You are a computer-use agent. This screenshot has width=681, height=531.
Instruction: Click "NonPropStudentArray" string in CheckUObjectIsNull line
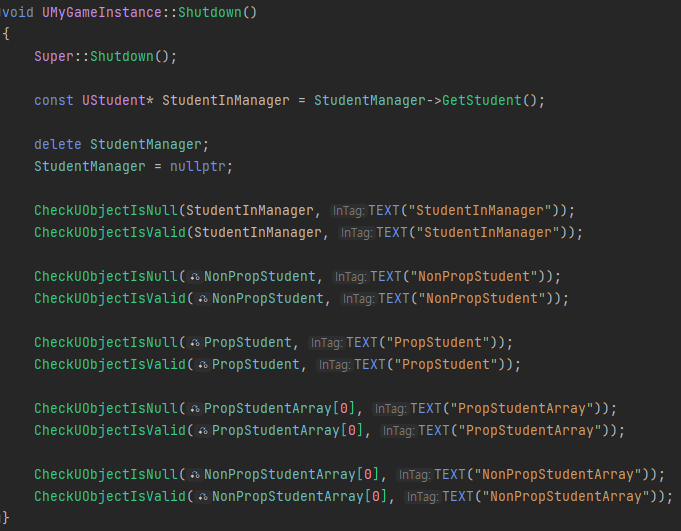click(558, 475)
